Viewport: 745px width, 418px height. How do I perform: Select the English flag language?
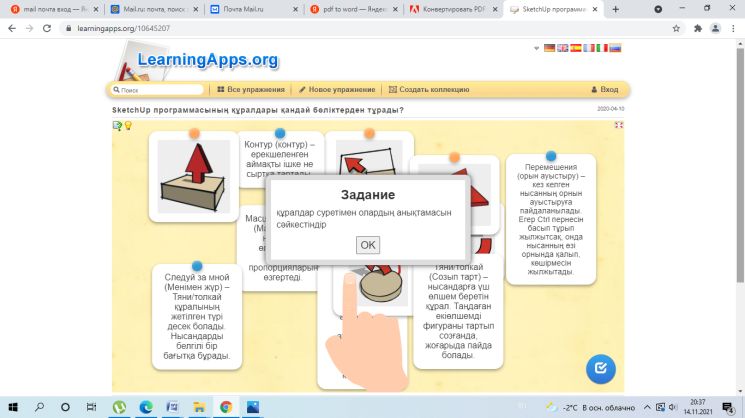click(563, 48)
